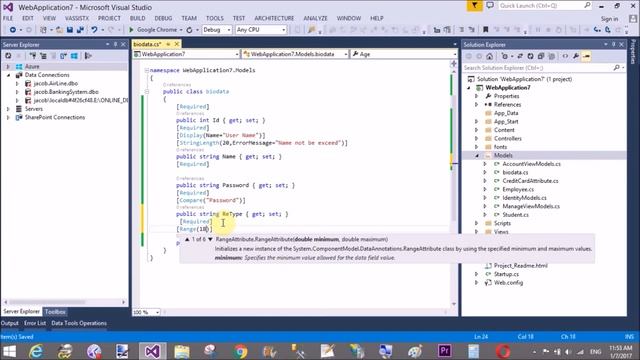Screen dimensions: 640x360
Task: Expand the Azure node in Server Explorer
Action: [x=8, y=67]
